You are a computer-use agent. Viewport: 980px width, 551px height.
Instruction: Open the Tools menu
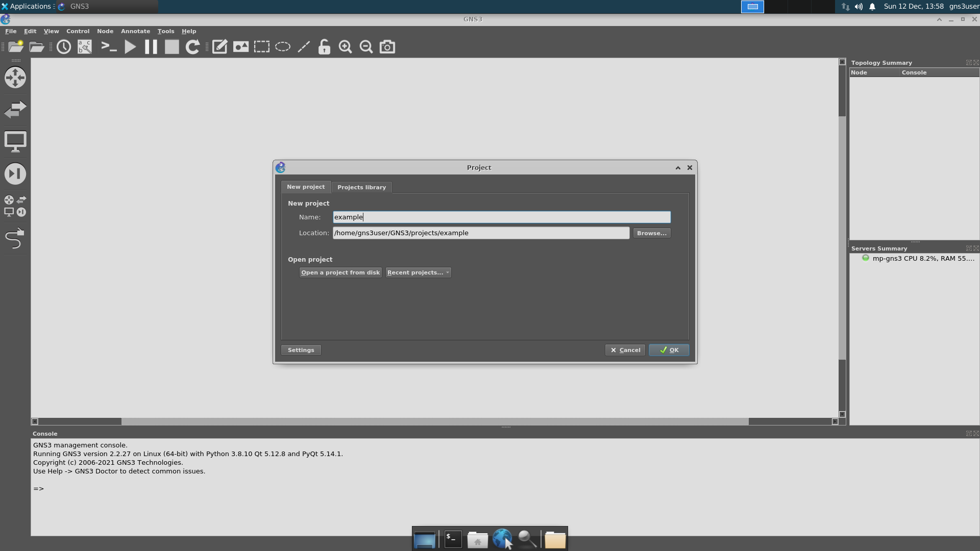(x=165, y=31)
